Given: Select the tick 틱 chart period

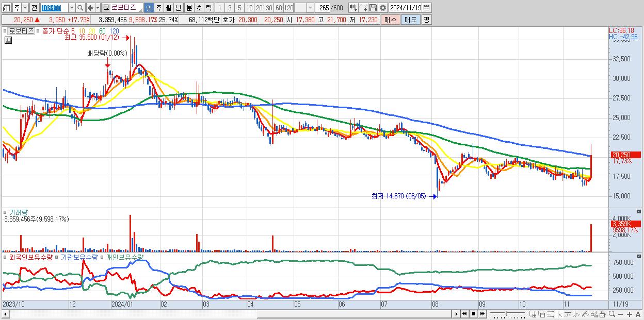Looking at the screenshot, I should [208, 8].
